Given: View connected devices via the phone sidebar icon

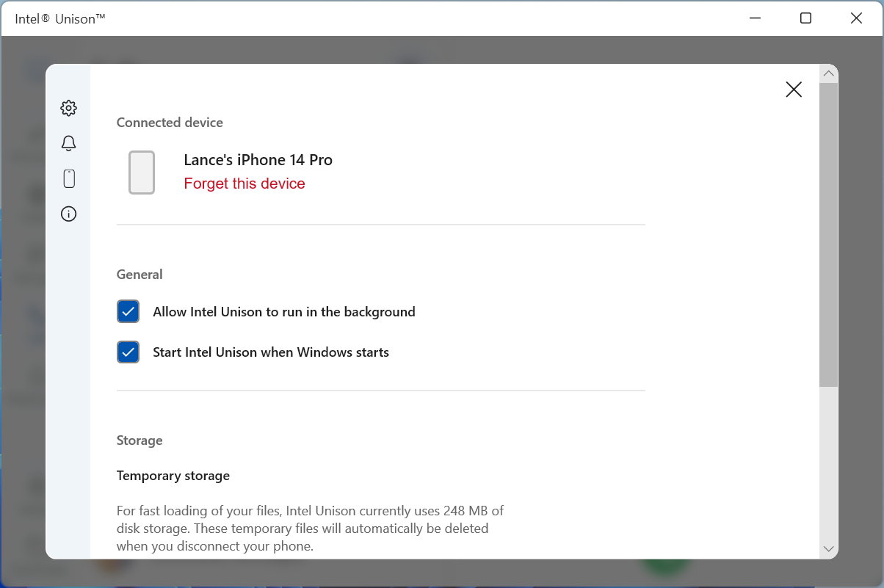Looking at the screenshot, I should pyautogui.click(x=68, y=178).
